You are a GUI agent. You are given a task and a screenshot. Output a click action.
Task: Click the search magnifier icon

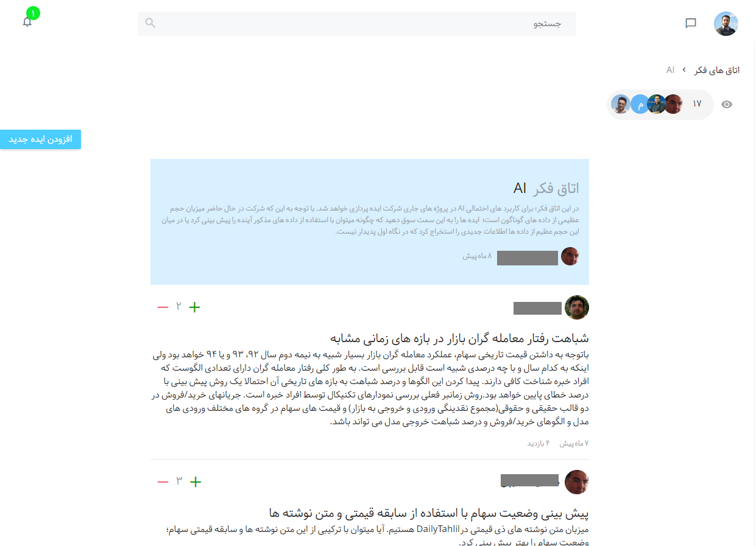(150, 23)
